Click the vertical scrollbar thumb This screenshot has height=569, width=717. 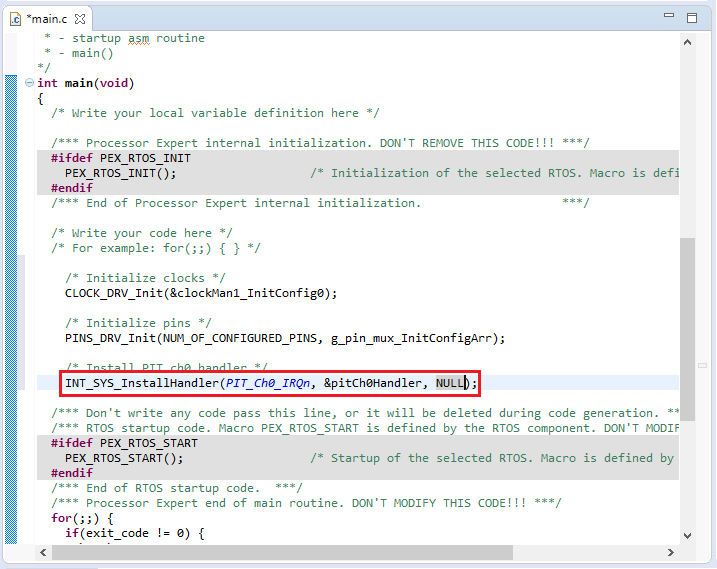[687, 329]
